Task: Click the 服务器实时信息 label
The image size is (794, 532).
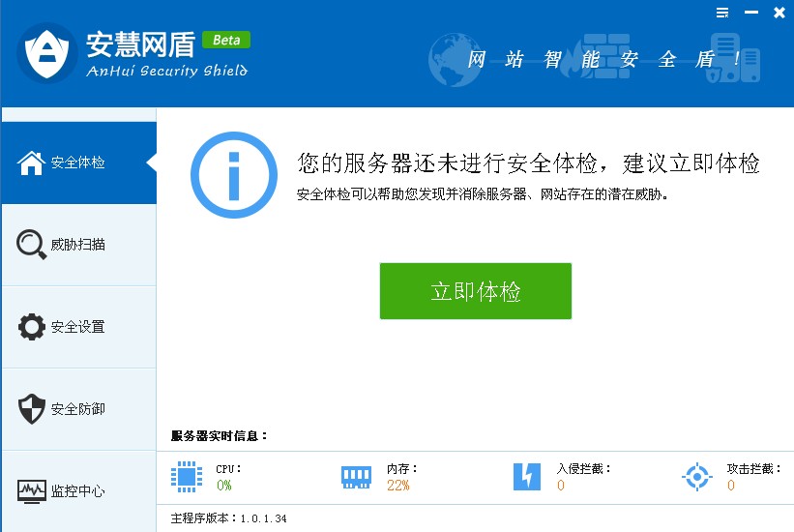Action: [219, 435]
